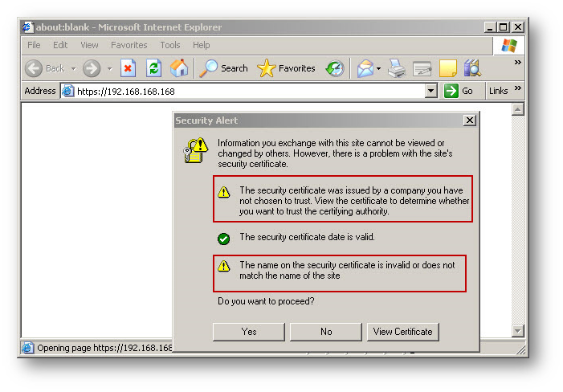Screen dimensions: 563x392
Task: Open the Tools menu
Action: 169,45
